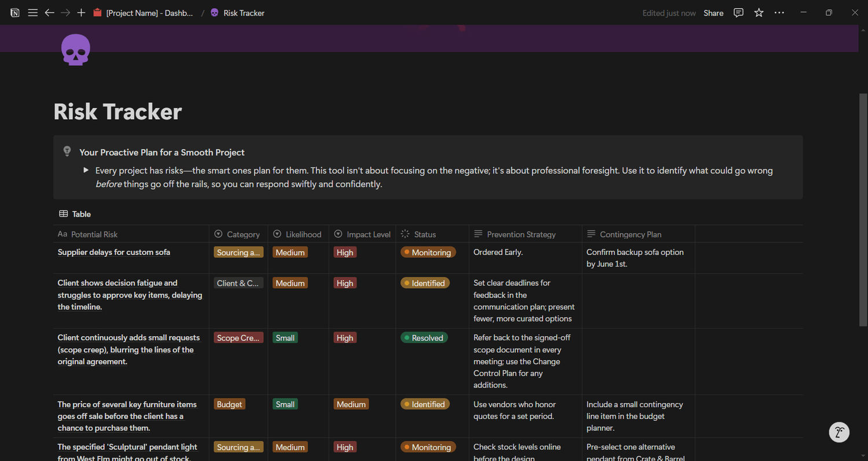The image size is (868, 461).
Task: Open the Category column header menu
Action: [238, 234]
